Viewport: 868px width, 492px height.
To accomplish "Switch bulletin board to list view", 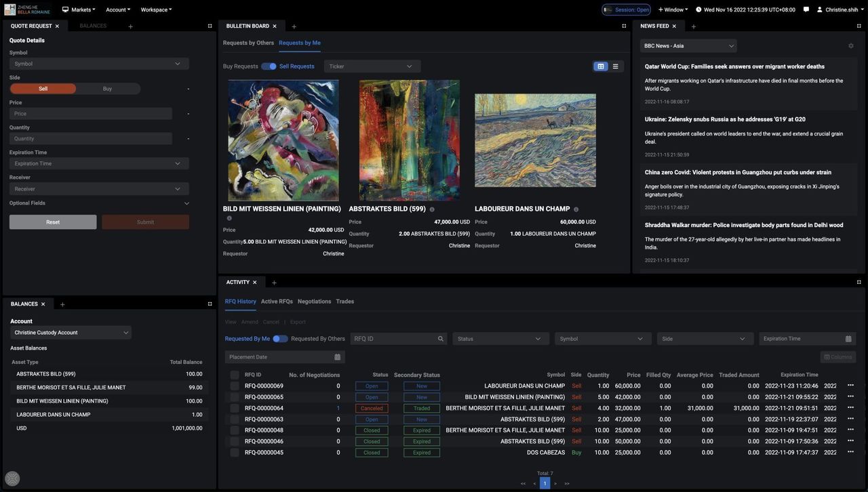I will (615, 66).
